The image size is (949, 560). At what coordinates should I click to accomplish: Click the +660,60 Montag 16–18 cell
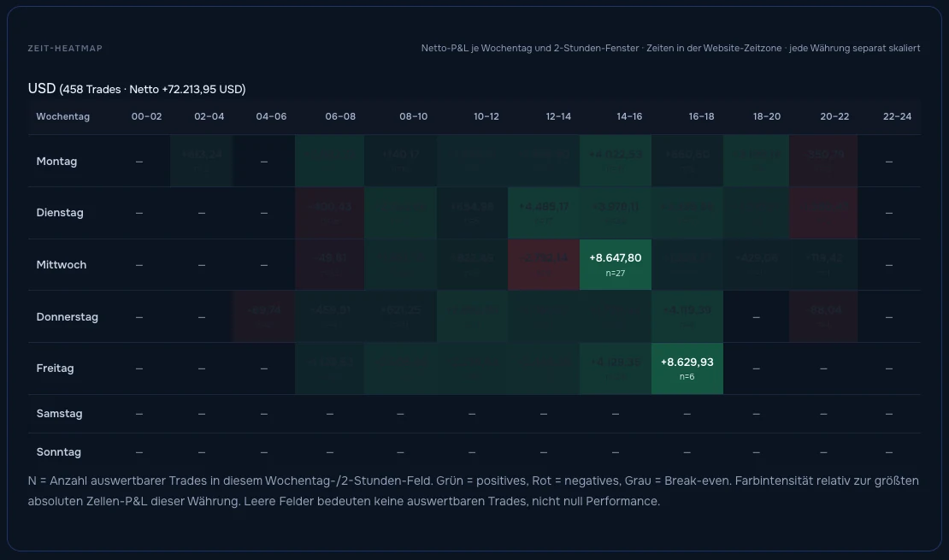coord(687,161)
